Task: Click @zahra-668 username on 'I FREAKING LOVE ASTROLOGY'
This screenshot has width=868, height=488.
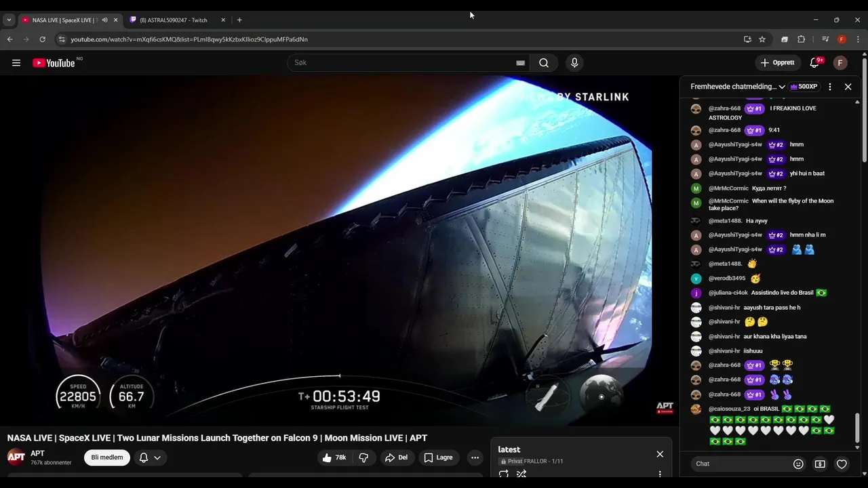Action: pos(724,108)
